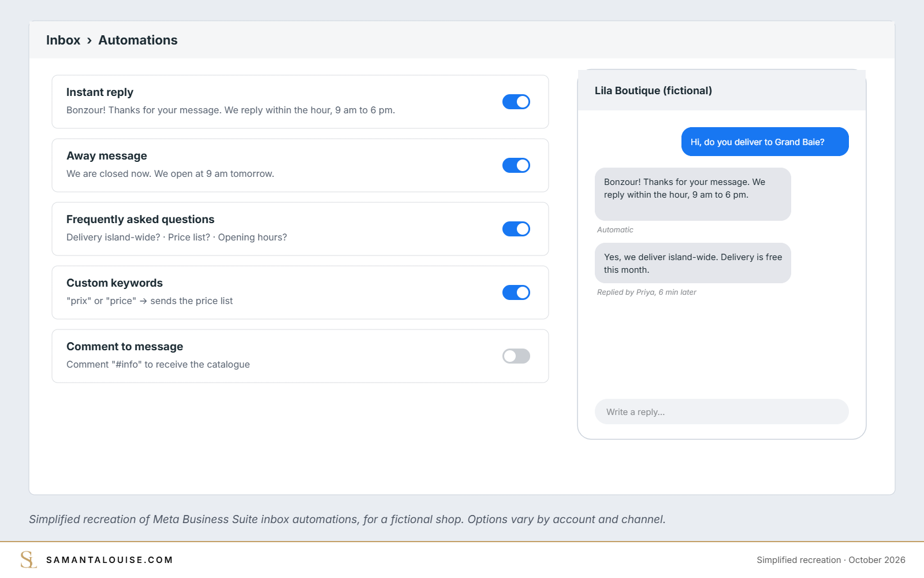This screenshot has height=578, width=924.
Task: Click the Delivery island-wide FAQ text
Action: [x=177, y=238]
